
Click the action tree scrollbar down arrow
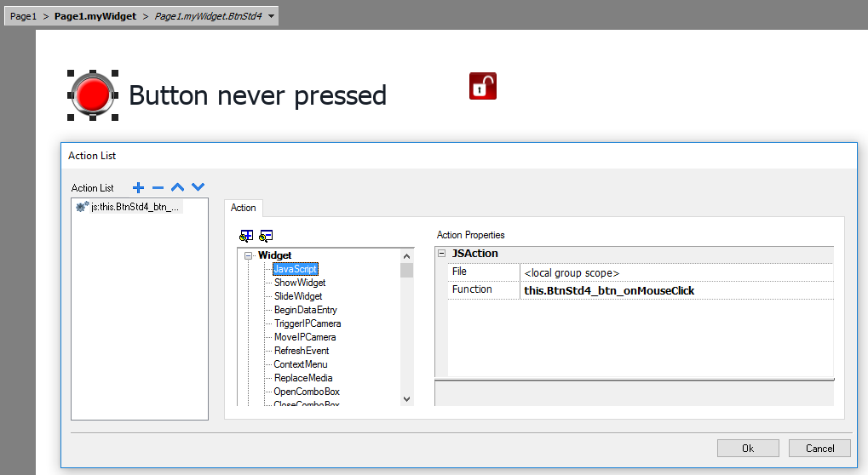tap(406, 398)
